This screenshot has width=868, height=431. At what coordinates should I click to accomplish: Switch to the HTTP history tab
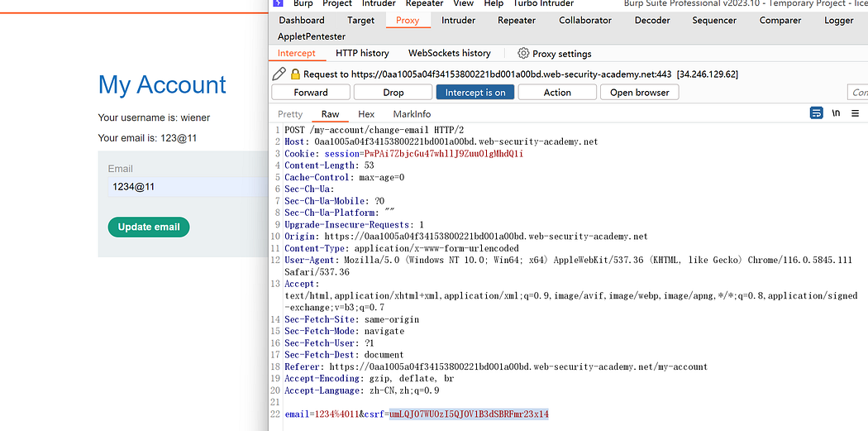(362, 53)
